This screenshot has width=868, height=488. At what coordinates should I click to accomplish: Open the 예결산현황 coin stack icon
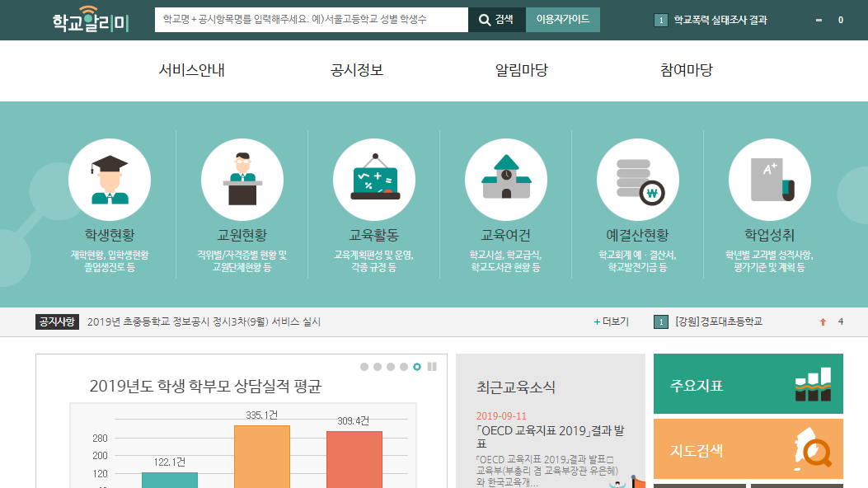[637, 180]
